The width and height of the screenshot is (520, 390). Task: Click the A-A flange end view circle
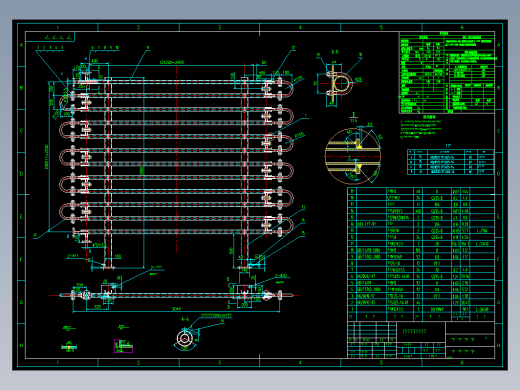pyautogui.click(x=184, y=339)
